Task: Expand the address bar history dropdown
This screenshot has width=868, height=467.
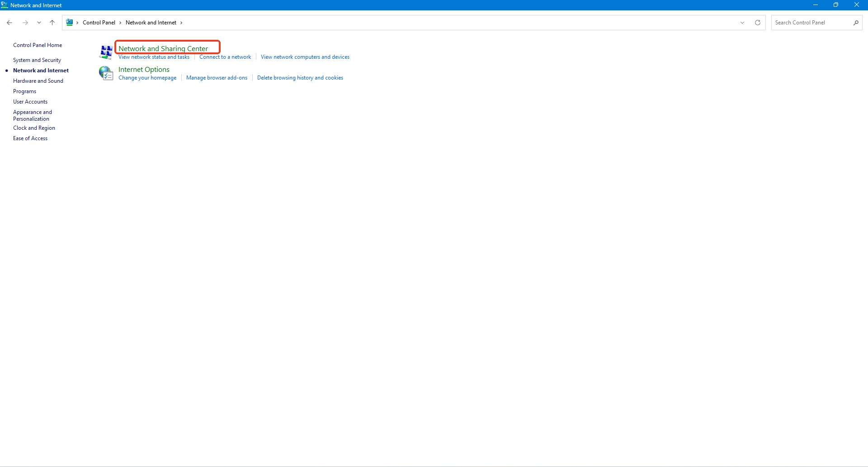Action: click(x=742, y=23)
